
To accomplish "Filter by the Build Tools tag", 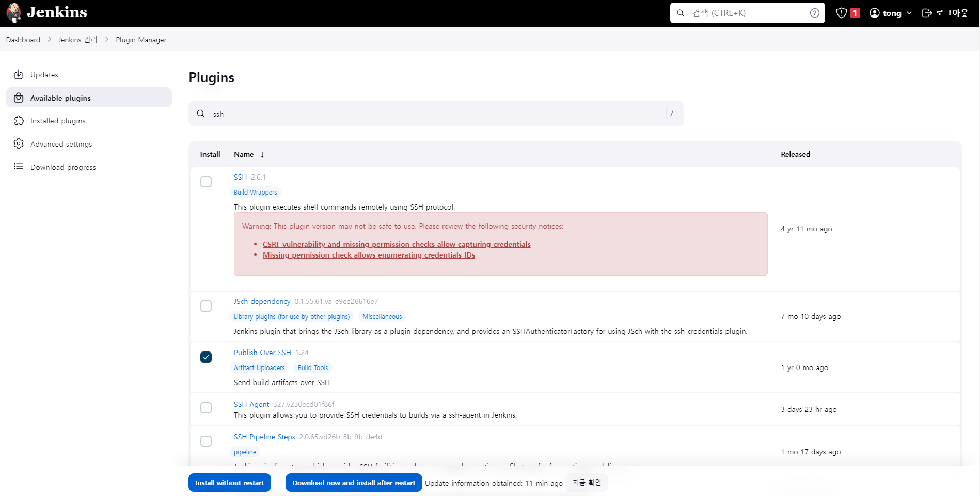I will (313, 367).
